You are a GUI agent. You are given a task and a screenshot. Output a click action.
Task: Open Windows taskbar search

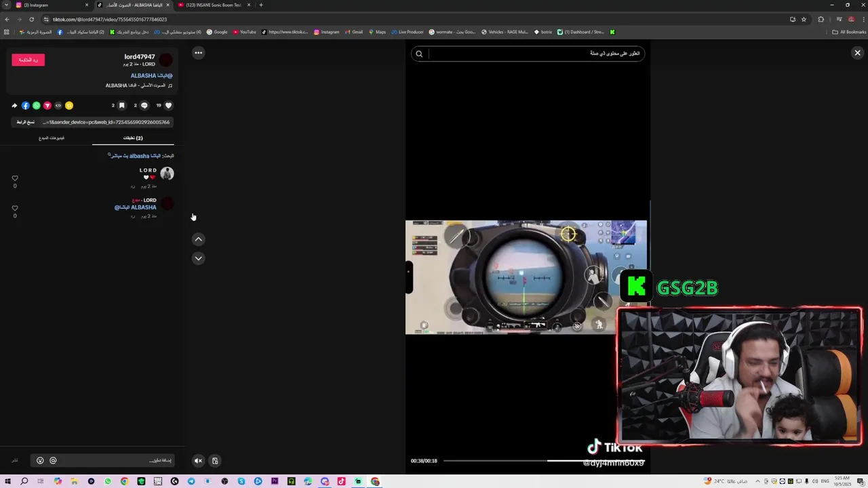(x=24, y=481)
